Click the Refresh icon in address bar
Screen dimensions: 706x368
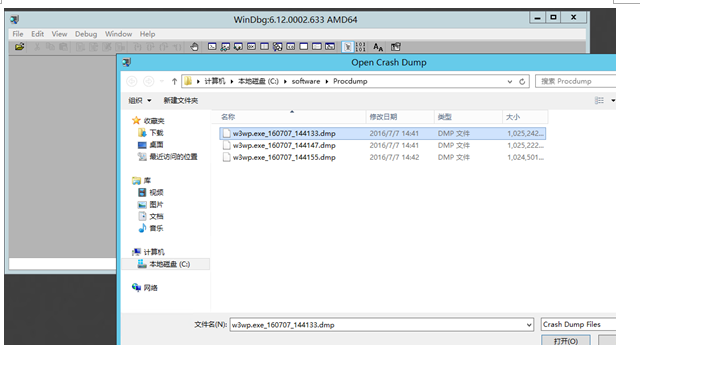pyautogui.click(x=522, y=82)
